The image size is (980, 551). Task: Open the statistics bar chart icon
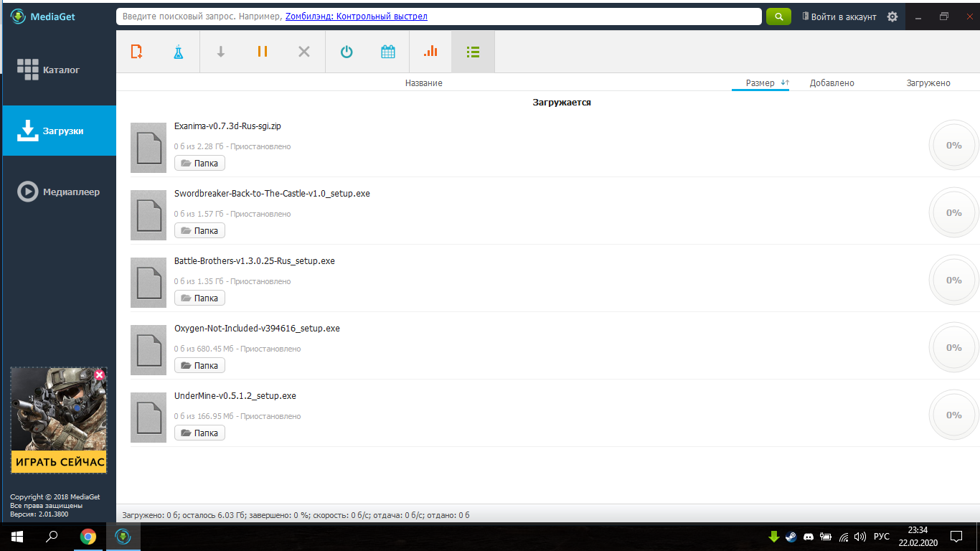[x=430, y=52]
